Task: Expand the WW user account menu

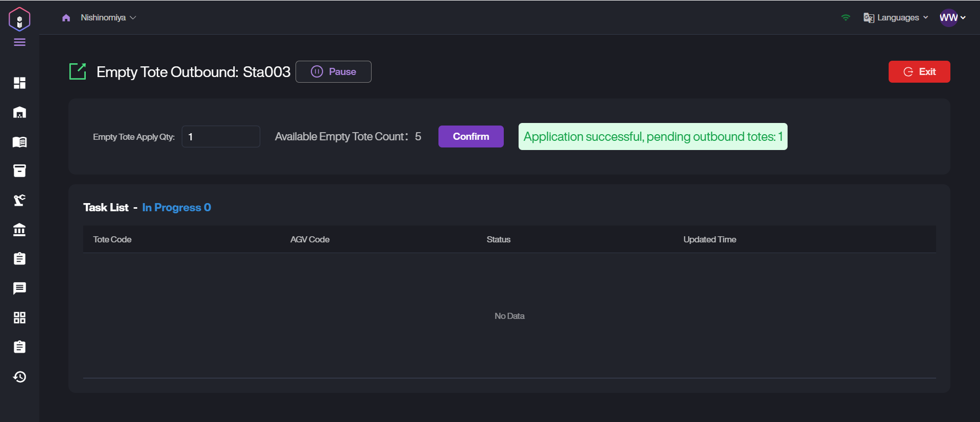Action: pos(952,18)
